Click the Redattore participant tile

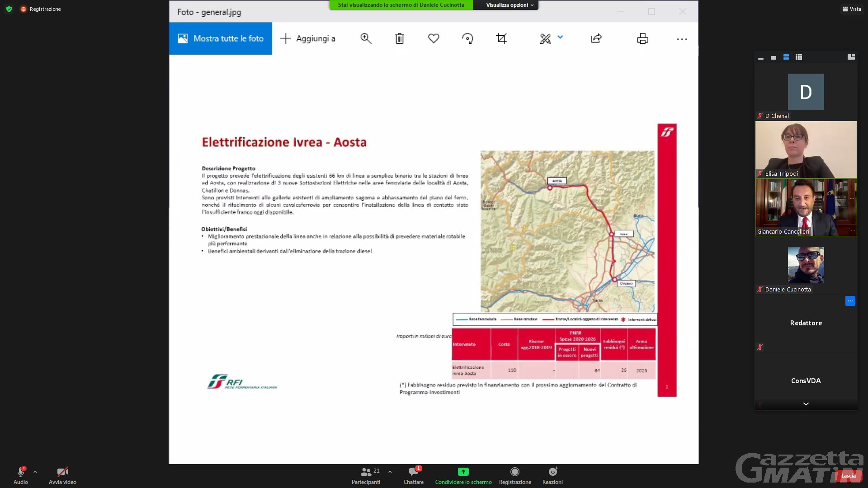(x=806, y=323)
